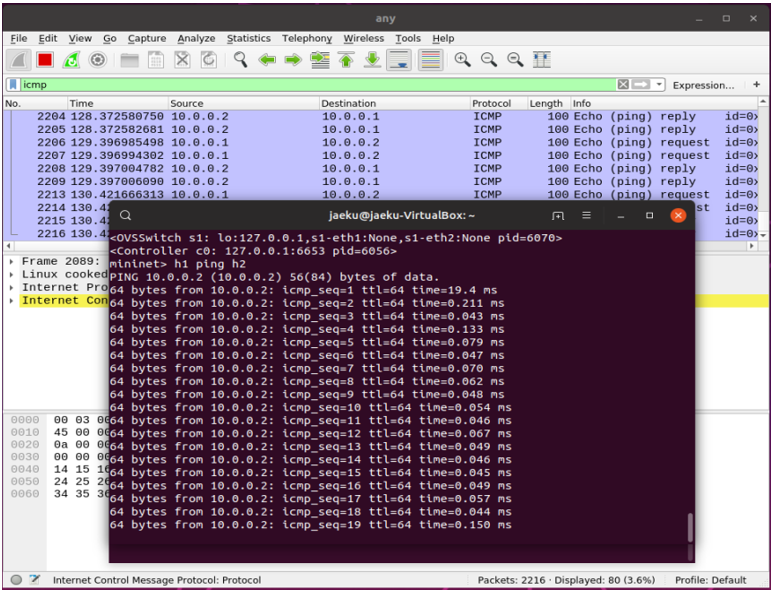The width and height of the screenshot is (772, 591).
Task: Open the Wireless menu
Action: click(x=363, y=38)
